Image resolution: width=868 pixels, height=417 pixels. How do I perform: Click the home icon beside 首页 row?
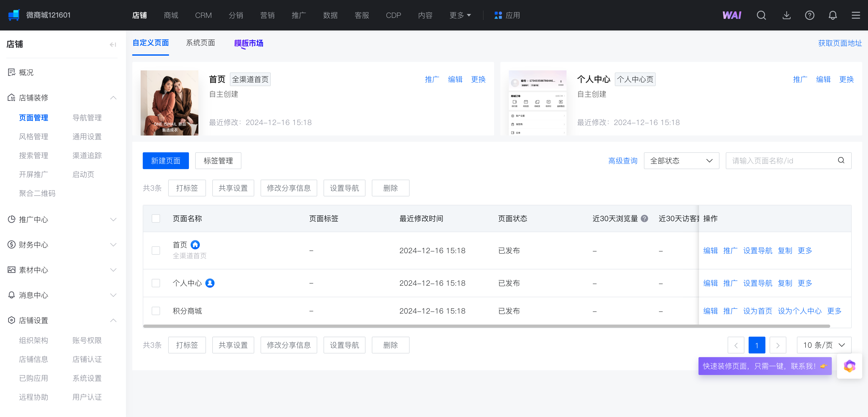[195, 245]
